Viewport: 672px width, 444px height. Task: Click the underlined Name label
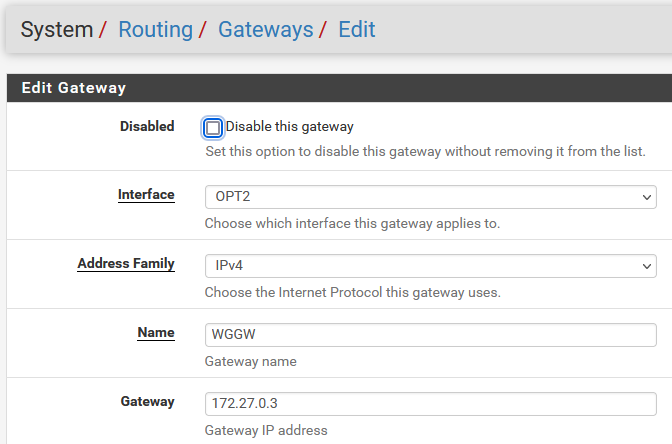point(156,333)
